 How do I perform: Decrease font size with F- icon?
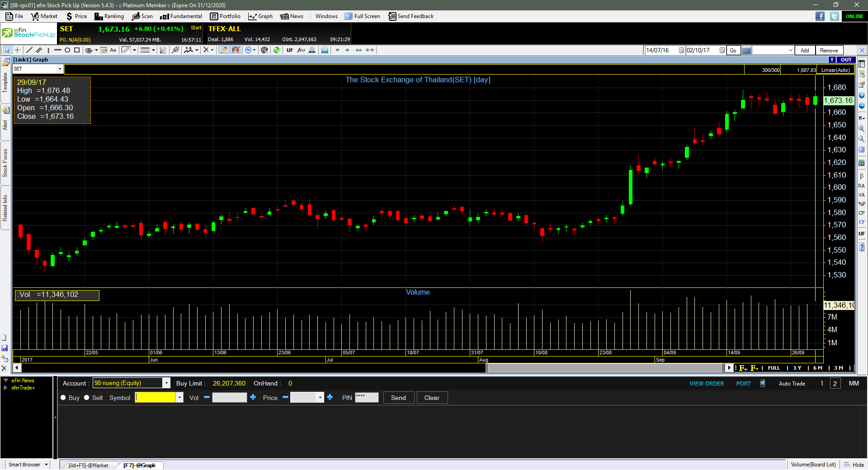point(754,368)
